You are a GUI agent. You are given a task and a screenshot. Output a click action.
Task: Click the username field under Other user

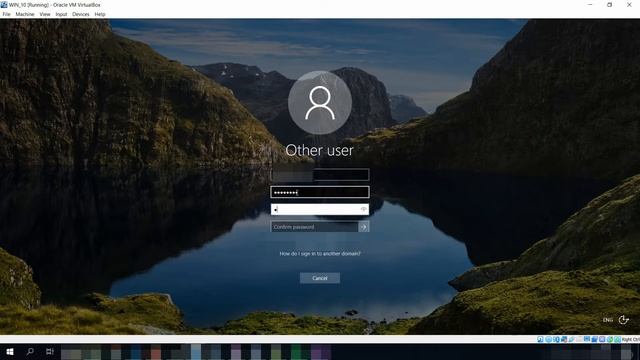point(320,175)
